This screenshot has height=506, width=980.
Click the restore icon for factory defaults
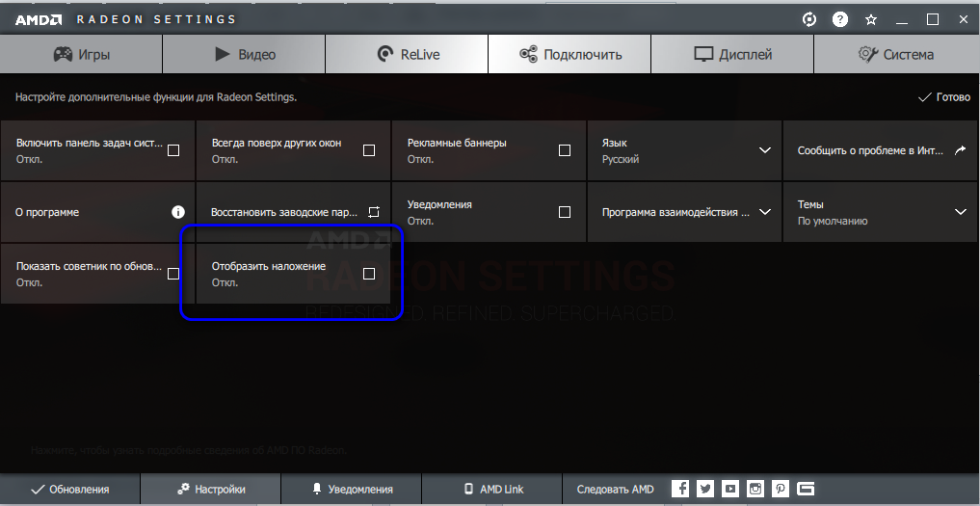click(374, 212)
